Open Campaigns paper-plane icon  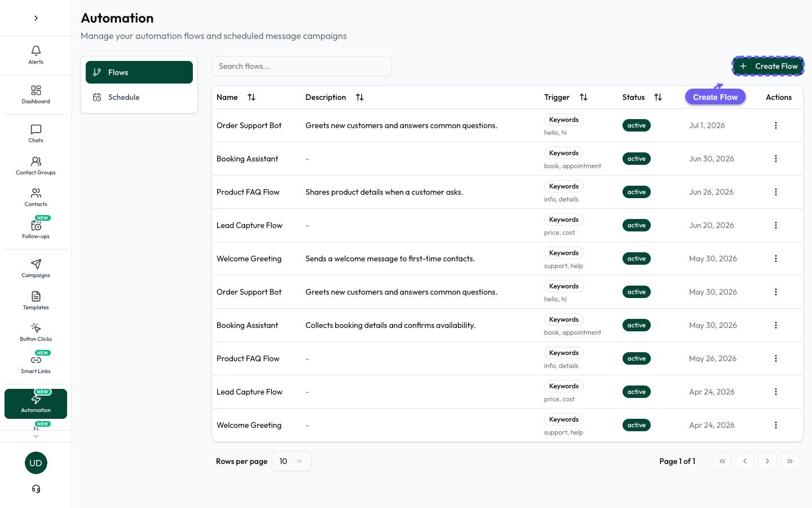pos(36,264)
